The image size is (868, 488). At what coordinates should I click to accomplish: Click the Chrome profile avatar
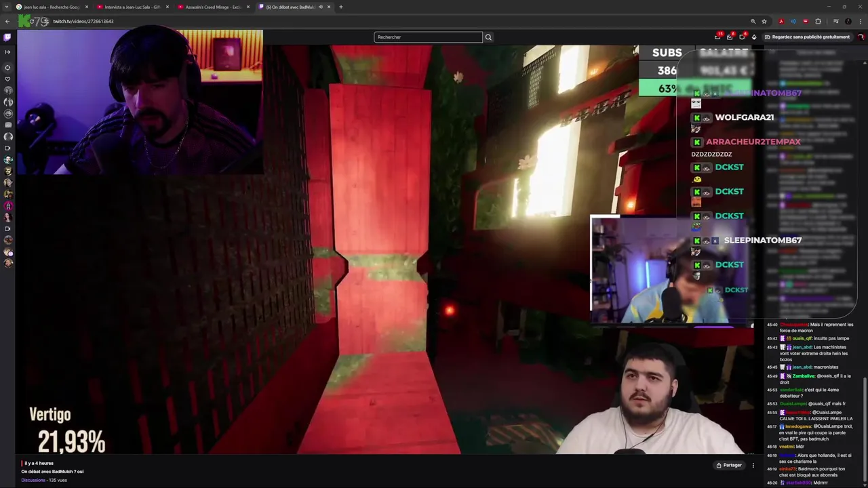(848, 21)
